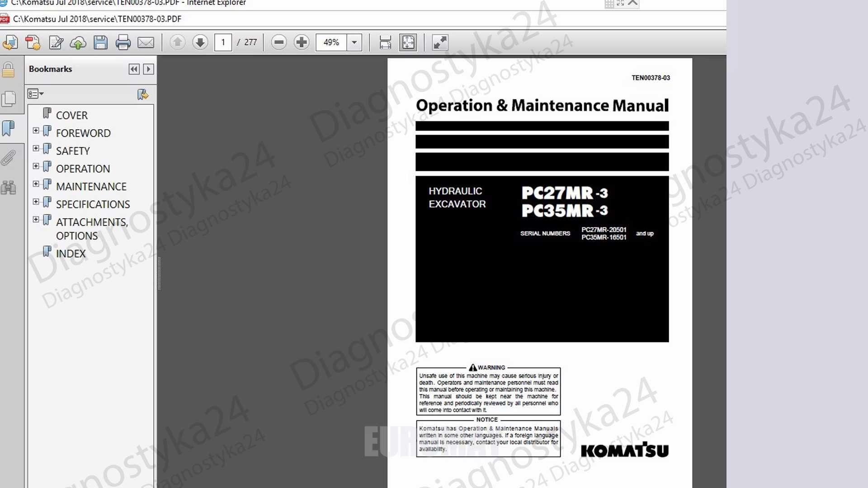
Task: Click the 49% zoom value field
Action: click(331, 42)
